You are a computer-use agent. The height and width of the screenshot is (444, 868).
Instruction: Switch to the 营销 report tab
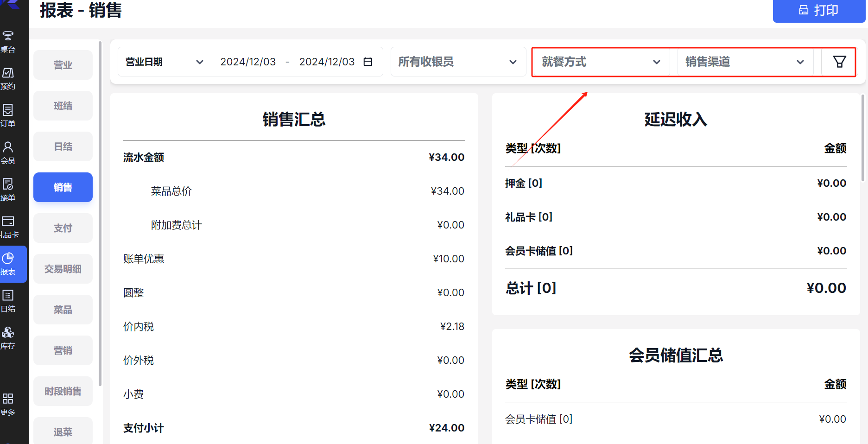pyautogui.click(x=63, y=350)
